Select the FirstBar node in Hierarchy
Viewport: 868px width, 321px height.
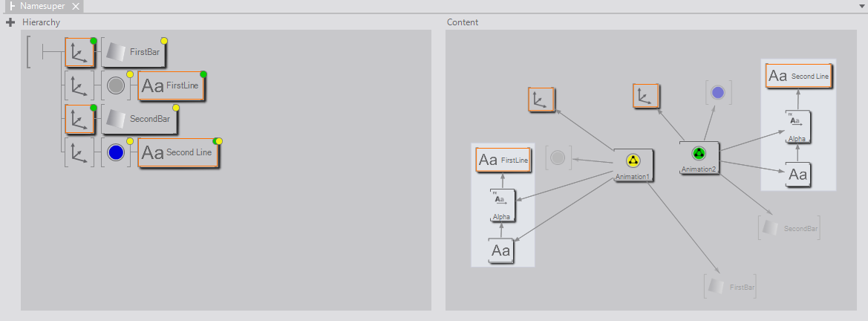[x=134, y=52]
